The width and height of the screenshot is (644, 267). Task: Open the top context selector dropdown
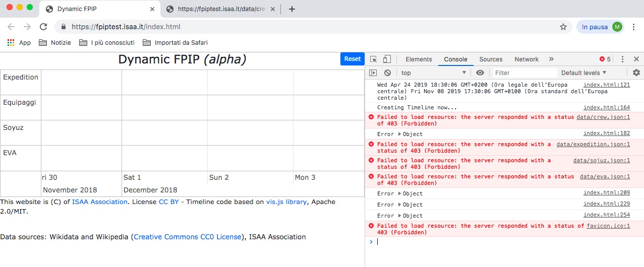434,73
